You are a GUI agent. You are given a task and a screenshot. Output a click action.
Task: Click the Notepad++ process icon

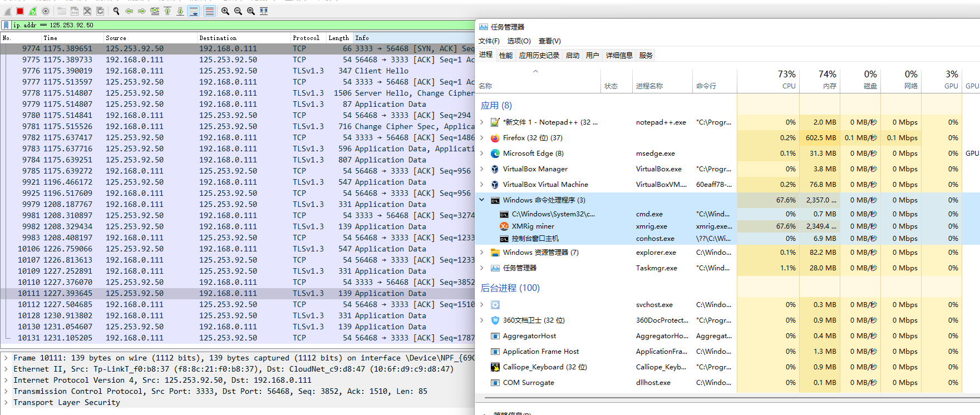coord(495,122)
